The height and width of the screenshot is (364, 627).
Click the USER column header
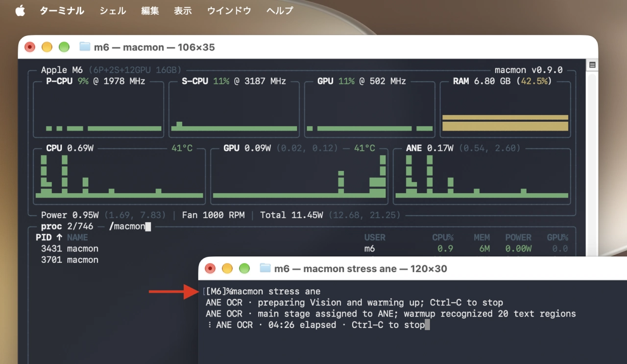pos(375,237)
